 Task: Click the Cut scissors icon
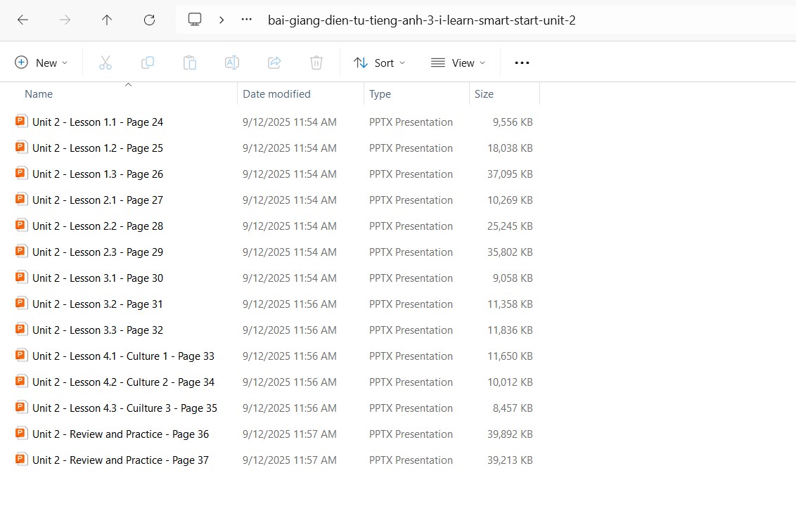[105, 63]
